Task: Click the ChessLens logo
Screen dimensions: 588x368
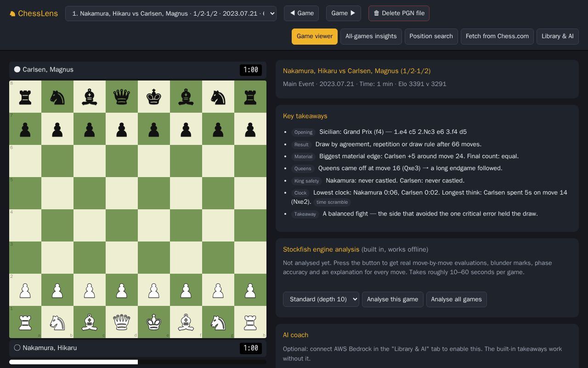Action: coord(34,13)
